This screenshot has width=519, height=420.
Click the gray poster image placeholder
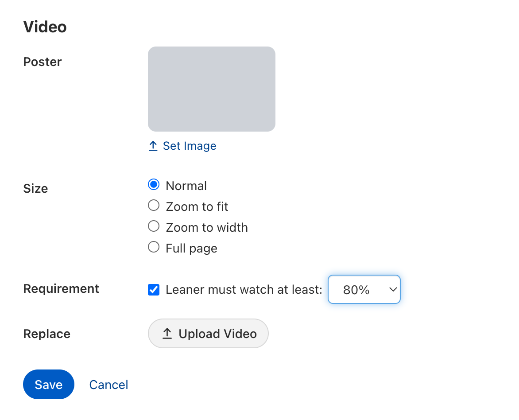pos(212,89)
